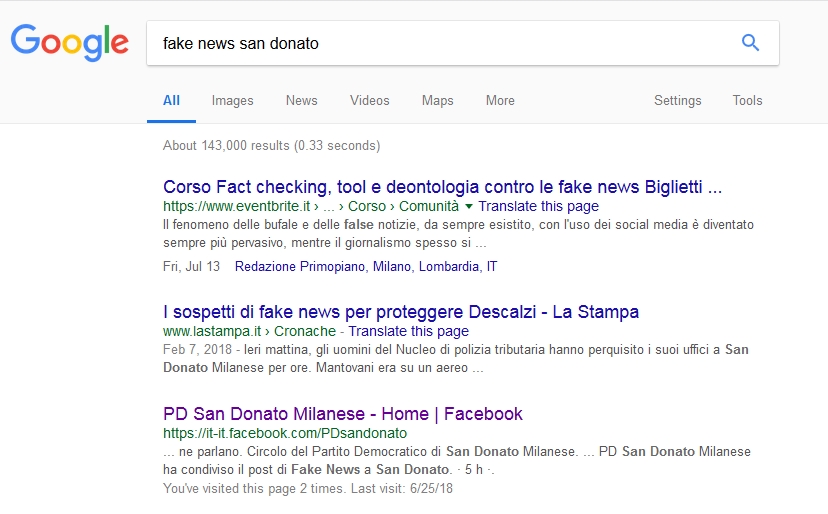This screenshot has width=828, height=514.
Task: Click the it-it.facebook.com/PDsandonato URL
Action: click(x=285, y=433)
